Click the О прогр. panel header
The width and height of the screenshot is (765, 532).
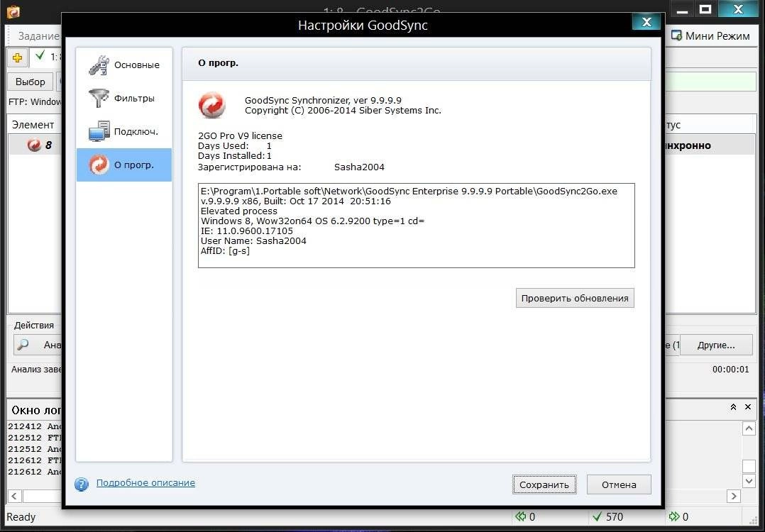coord(416,63)
